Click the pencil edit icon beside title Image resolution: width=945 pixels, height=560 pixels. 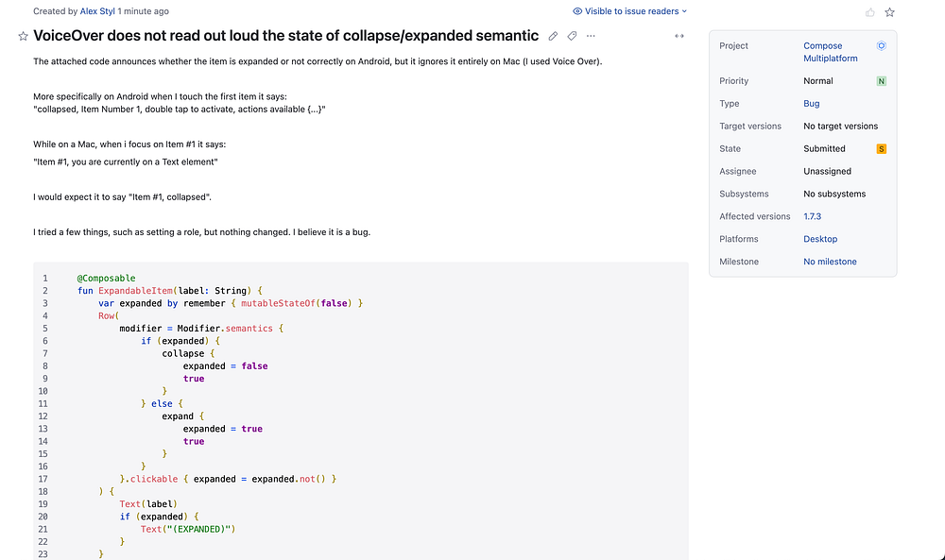pos(554,36)
